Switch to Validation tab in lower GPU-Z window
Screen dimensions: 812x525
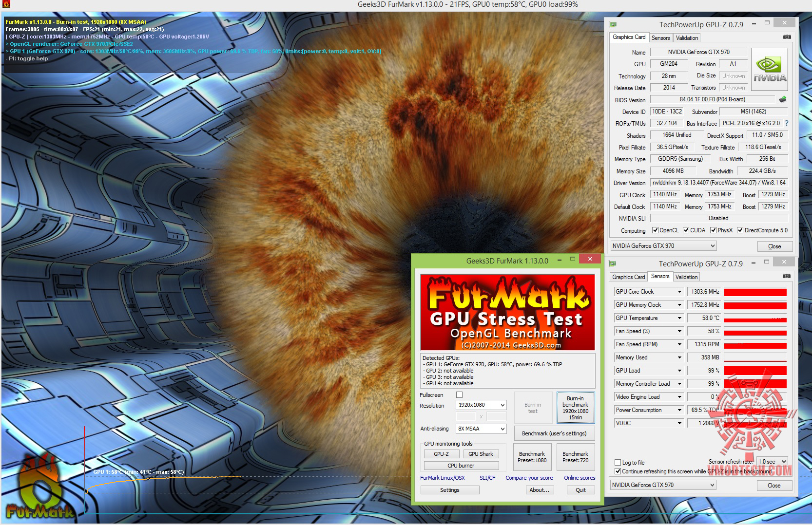[686, 277]
